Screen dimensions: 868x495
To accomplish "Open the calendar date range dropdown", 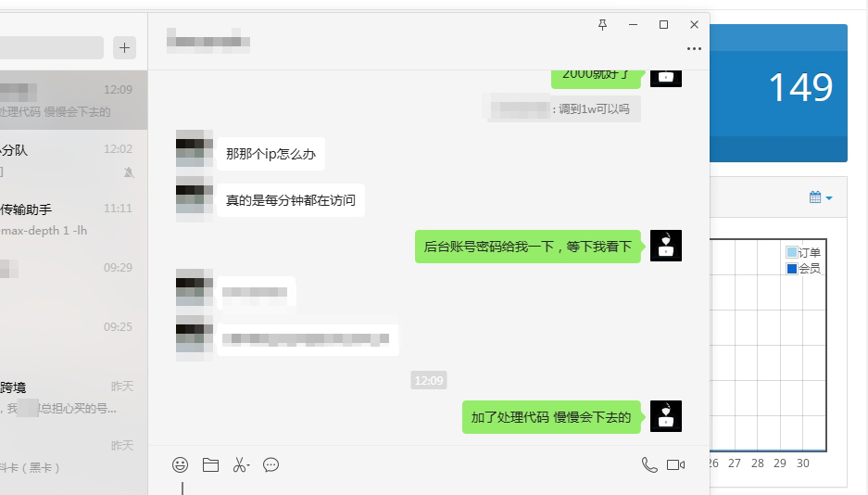I will (x=821, y=197).
